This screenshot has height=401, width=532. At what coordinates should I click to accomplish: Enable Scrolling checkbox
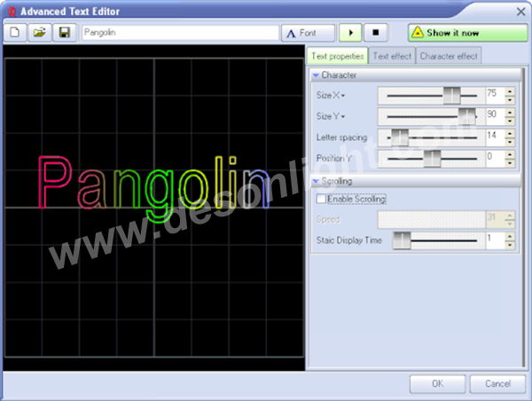(321, 199)
